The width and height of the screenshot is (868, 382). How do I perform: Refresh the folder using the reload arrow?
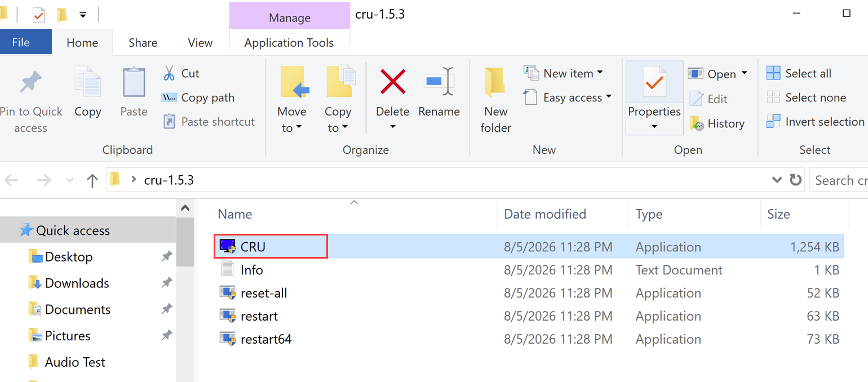(x=795, y=180)
